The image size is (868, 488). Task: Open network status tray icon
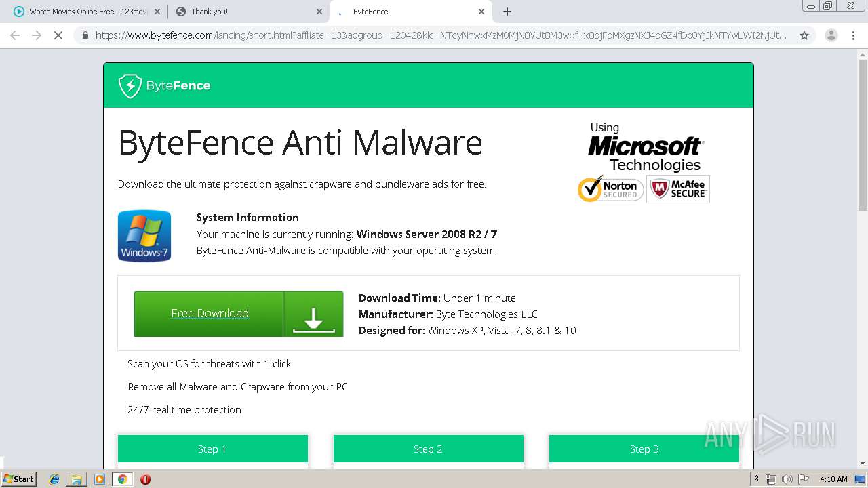pyautogui.click(x=771, y=479)
